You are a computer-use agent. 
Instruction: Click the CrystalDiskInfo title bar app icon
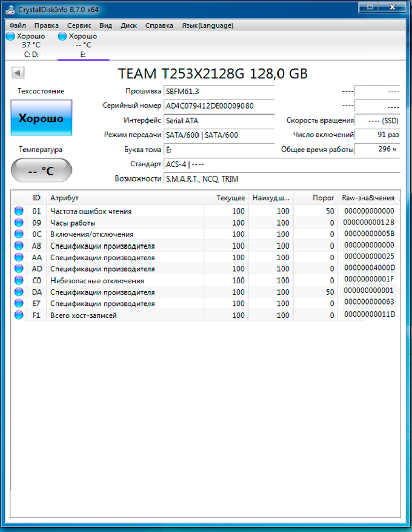pyautogui.click(x=7, y=10)
